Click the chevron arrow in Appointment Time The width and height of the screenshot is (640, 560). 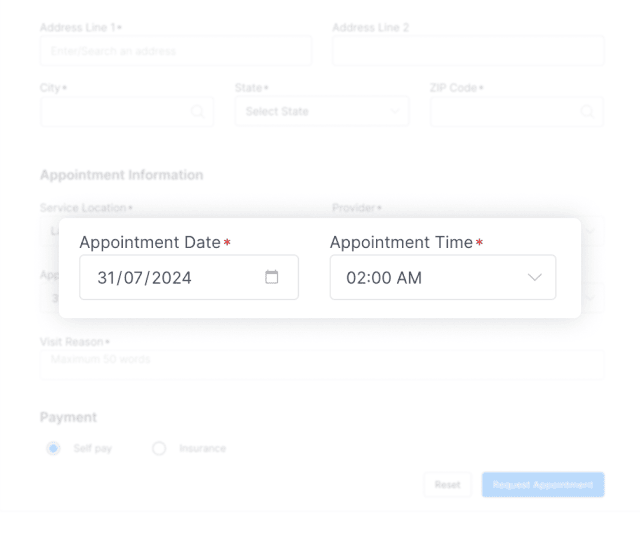[x=535, y=277]
